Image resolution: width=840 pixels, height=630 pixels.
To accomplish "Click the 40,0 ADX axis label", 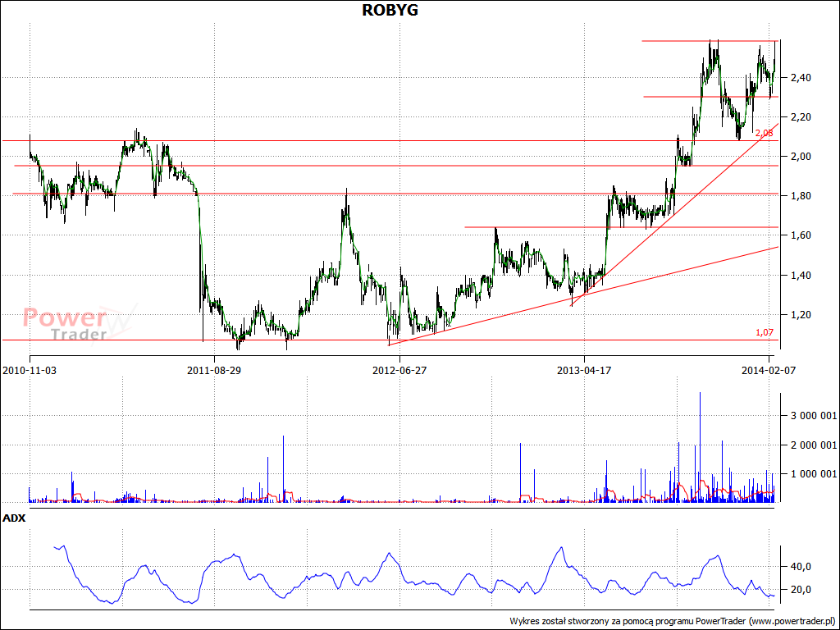I will pos(801,566).
